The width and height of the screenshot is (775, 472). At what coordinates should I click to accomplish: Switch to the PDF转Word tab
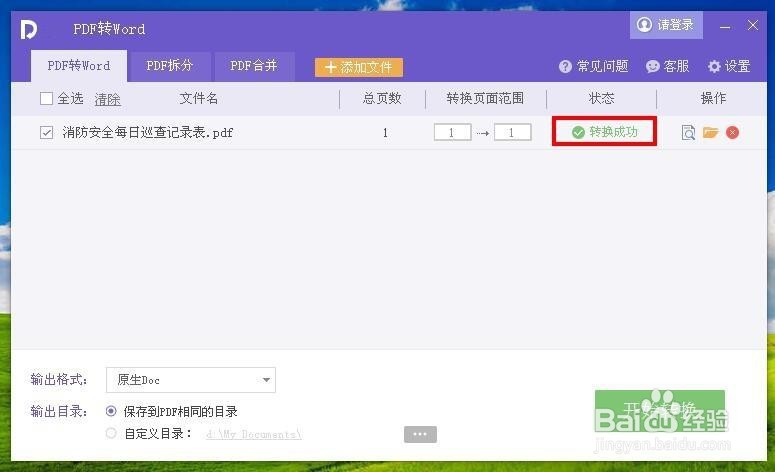point(79,66)
